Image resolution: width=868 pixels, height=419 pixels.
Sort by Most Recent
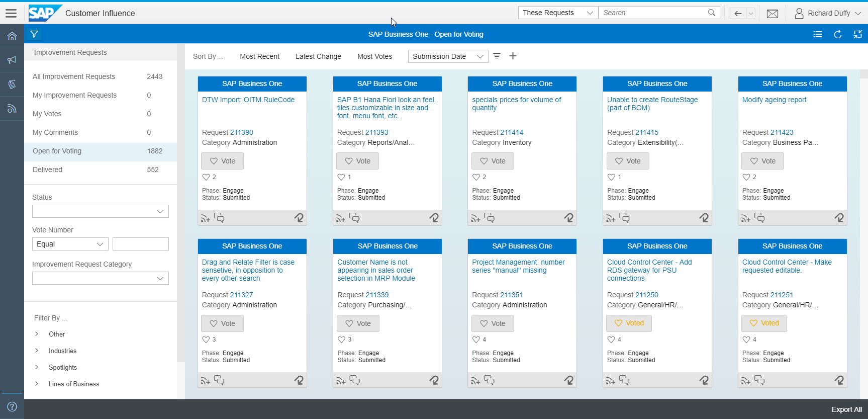(259, 56)
